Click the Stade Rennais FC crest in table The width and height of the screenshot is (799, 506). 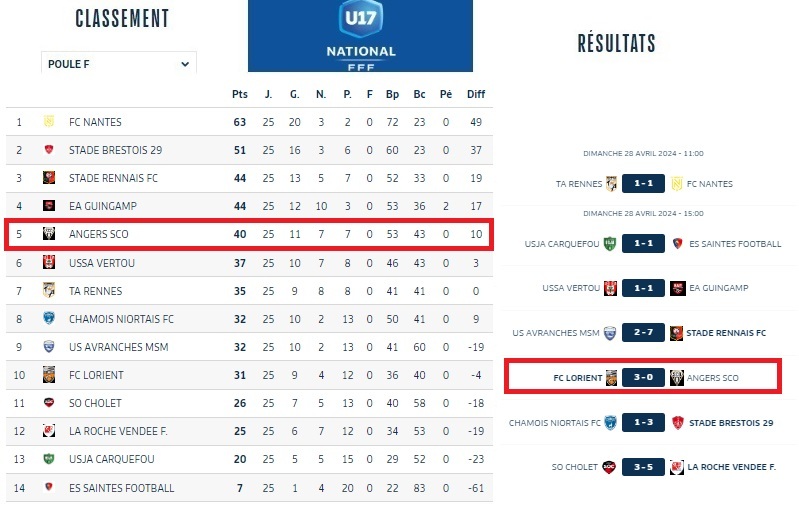(48, 178)
